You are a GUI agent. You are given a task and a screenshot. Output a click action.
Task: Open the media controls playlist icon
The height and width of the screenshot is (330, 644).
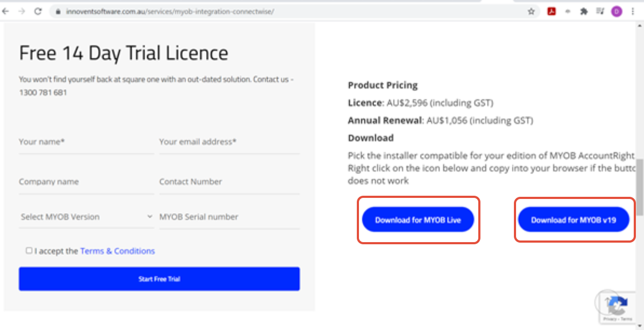coord(600,11)
